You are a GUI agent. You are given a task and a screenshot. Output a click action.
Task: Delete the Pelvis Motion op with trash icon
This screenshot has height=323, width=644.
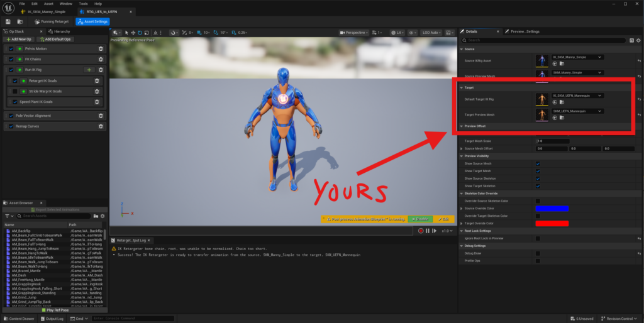coord(101,48)
